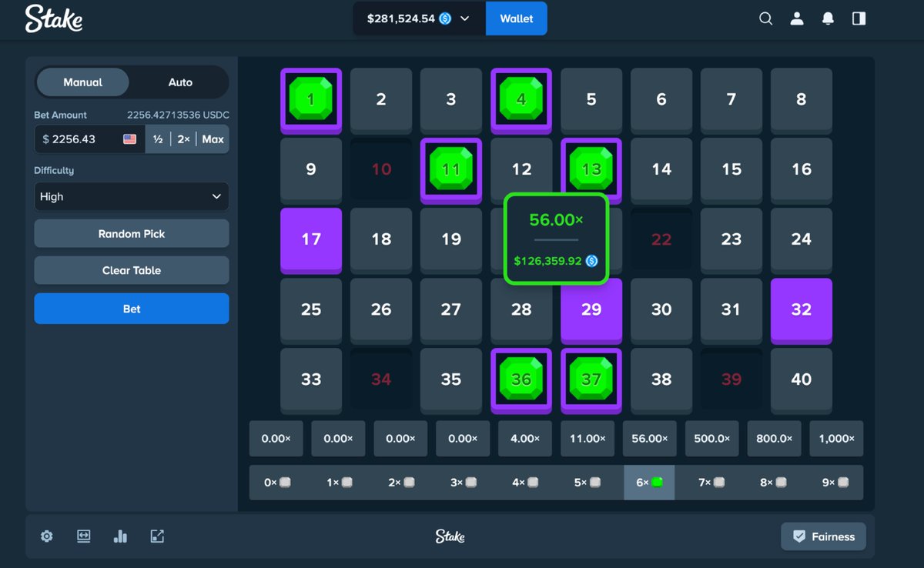
Task: Click gem tile number 4
Action: point(521,100)
